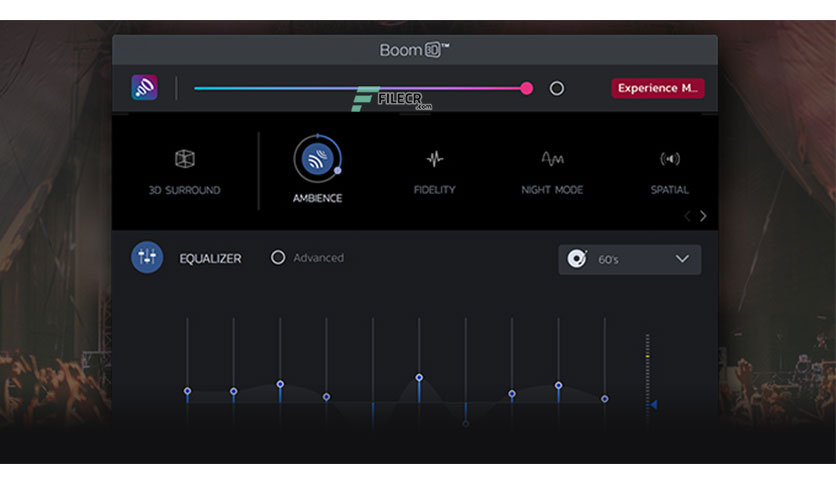Click the AMBIENCE label

tap(317, 198)
